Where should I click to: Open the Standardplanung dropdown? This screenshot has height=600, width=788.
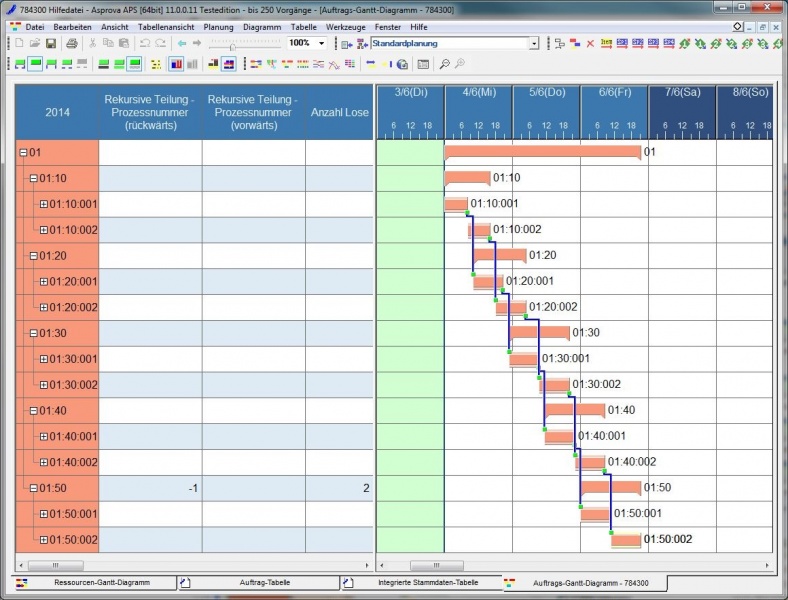[534, 44]
